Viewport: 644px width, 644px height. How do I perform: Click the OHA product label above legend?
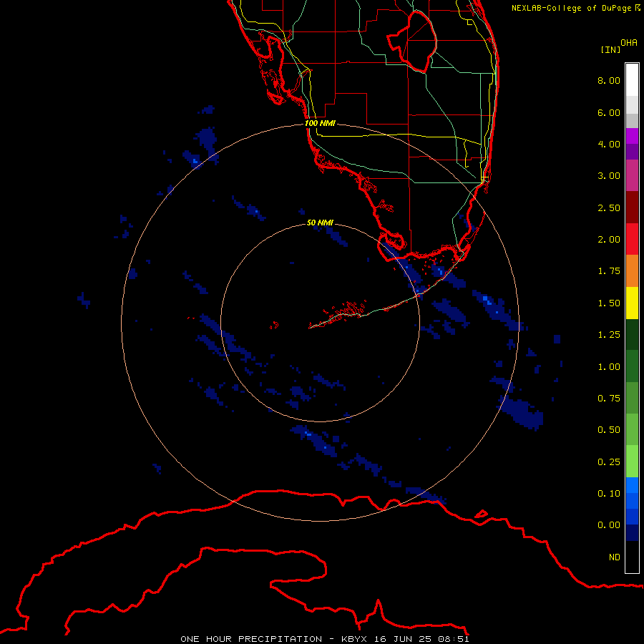point(629,43)
